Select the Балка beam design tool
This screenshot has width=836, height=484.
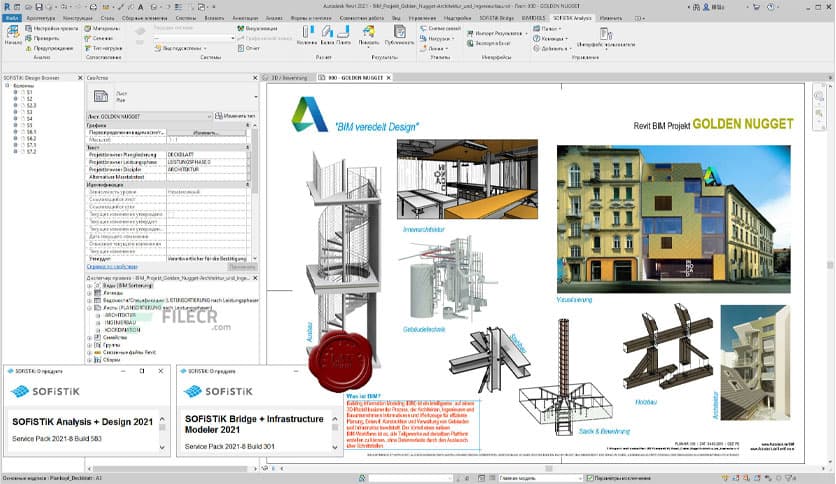click(x=327, y=35)
